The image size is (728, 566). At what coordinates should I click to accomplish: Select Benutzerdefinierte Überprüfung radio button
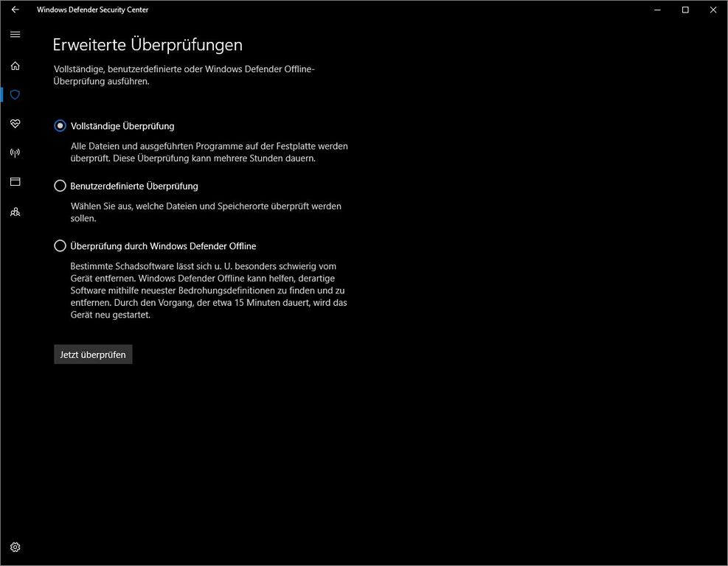click(60, 186)
